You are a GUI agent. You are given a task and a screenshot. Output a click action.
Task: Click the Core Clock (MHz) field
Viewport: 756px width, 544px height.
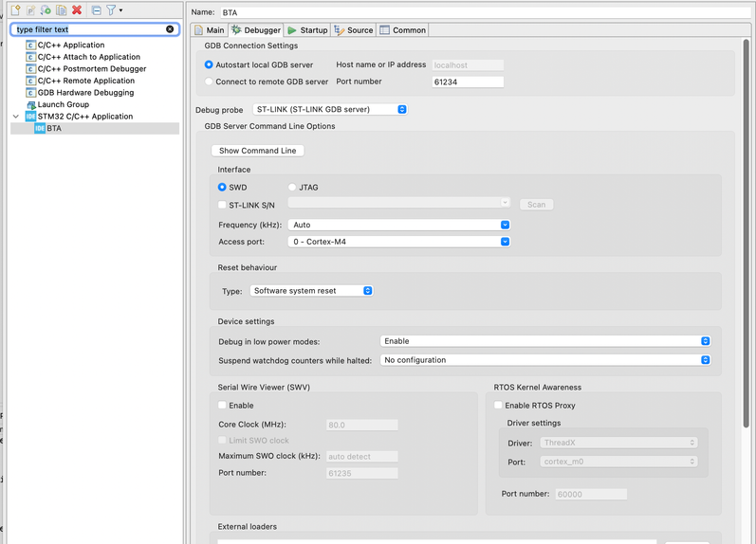coord(362,425)
